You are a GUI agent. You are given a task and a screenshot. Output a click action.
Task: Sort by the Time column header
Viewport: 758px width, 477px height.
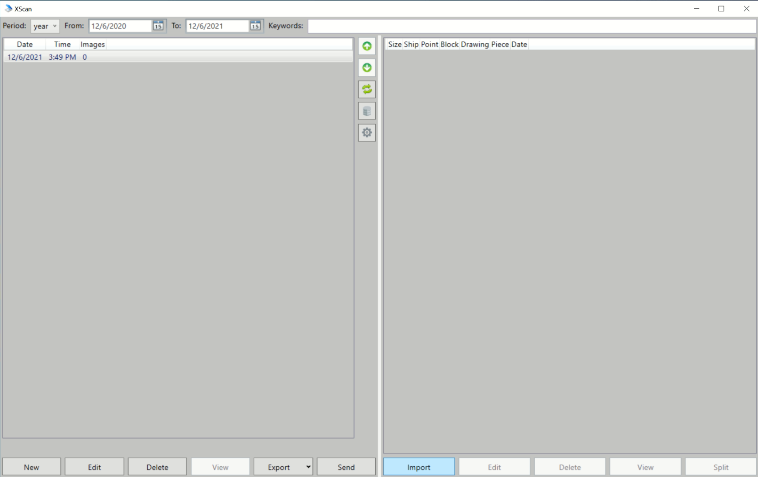62,44
